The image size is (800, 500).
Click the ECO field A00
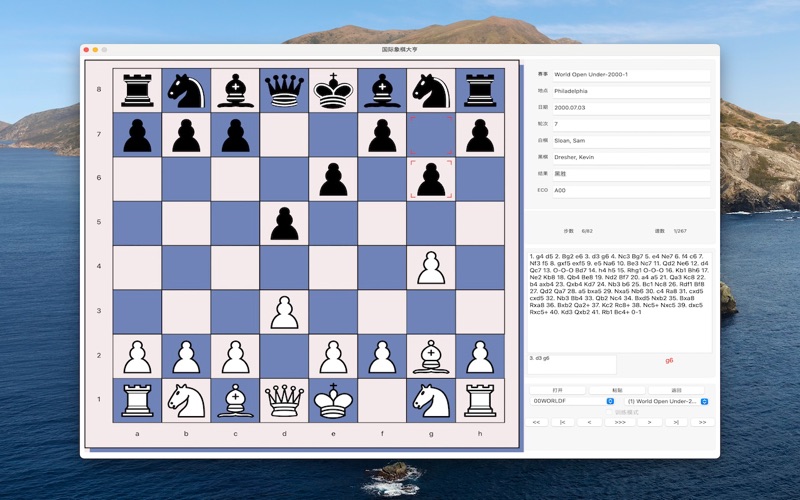(x=631, y=191)
